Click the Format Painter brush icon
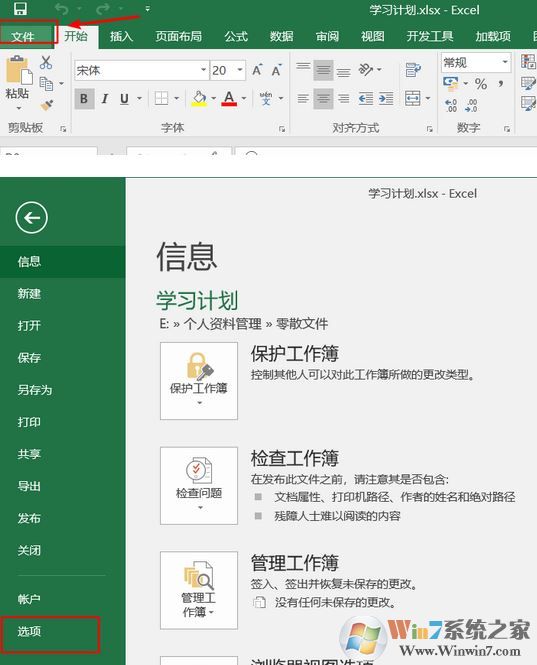Image resolution: width=537 pixels, height=665 pixels. tap(47, 104)
